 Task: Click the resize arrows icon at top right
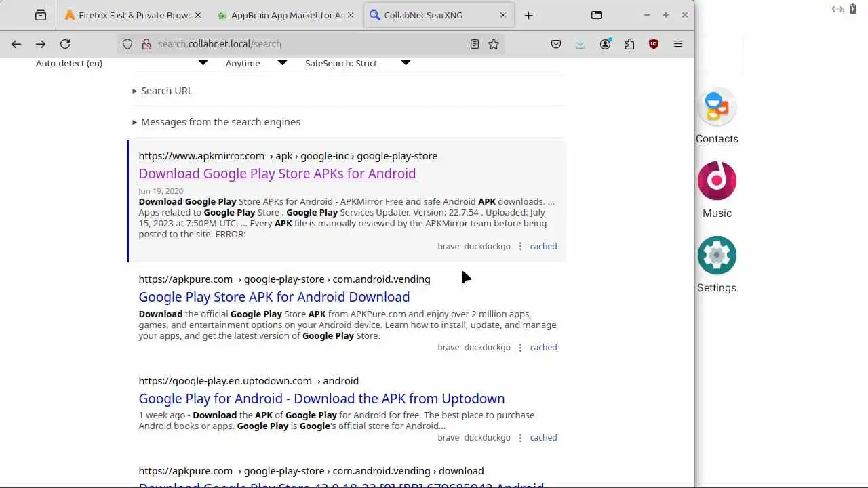[837, 9]
